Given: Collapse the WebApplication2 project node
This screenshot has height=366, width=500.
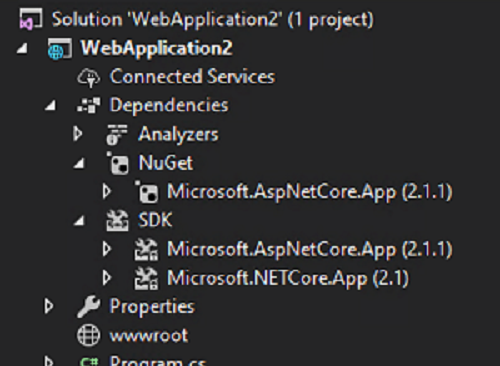Looking at the screenshot, I should point(22,49).
